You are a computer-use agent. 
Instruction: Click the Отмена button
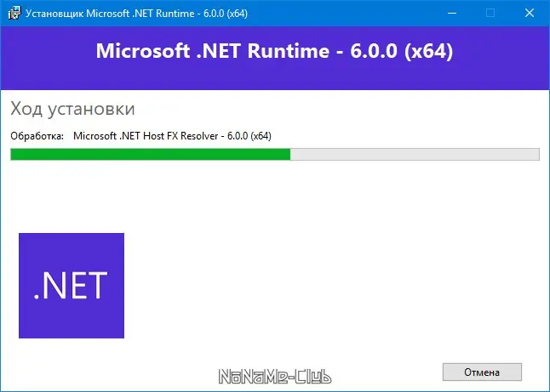tap(482, 372)
